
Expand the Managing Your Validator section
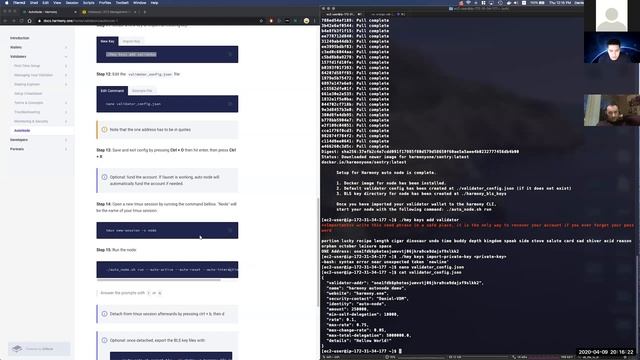click(66, 75)
